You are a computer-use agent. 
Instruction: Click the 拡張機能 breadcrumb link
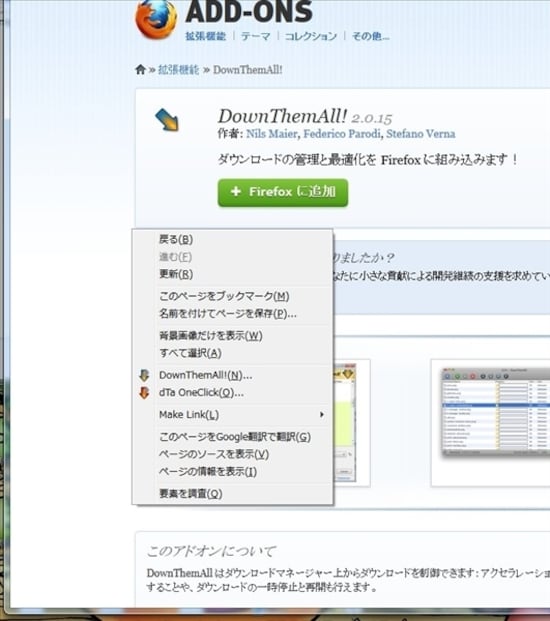pos(178,70)
